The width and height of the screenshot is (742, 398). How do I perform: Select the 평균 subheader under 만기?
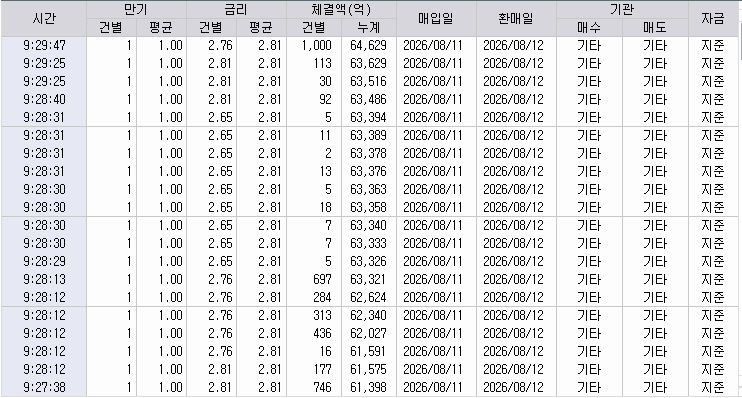pos(161,27)
